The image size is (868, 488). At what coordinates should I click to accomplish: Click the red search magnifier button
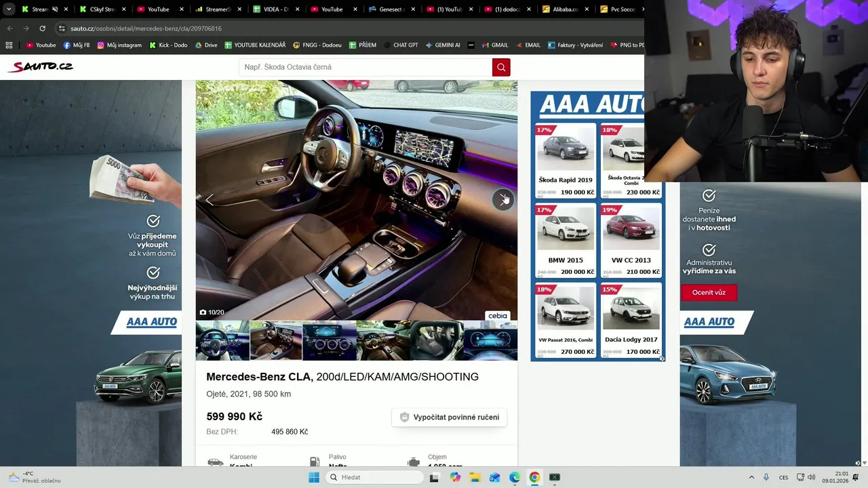pyautogui.click(x=501, y=67)
